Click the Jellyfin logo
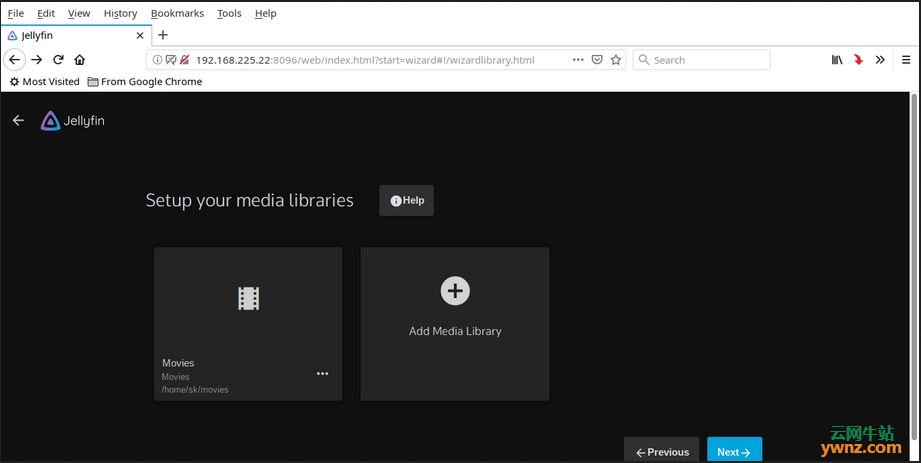This screenshot has width=921, height=463. click(x=72, y=120)
